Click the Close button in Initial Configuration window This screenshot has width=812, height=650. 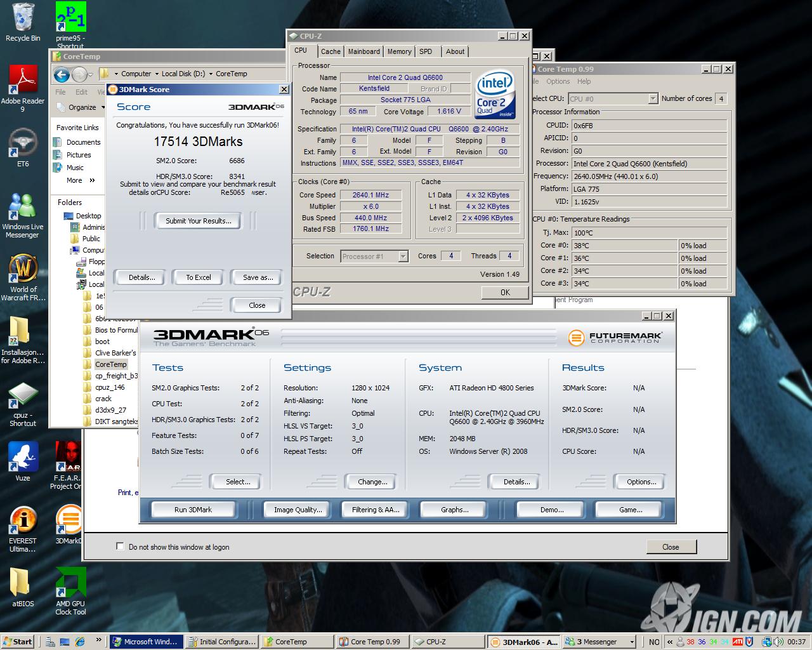pos(671,547)
